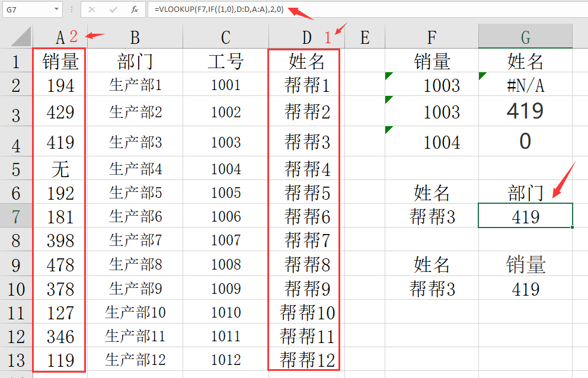588x378 pixels.
Task: Select cell F4 with value 1004
Action: (x=432, y=142)
